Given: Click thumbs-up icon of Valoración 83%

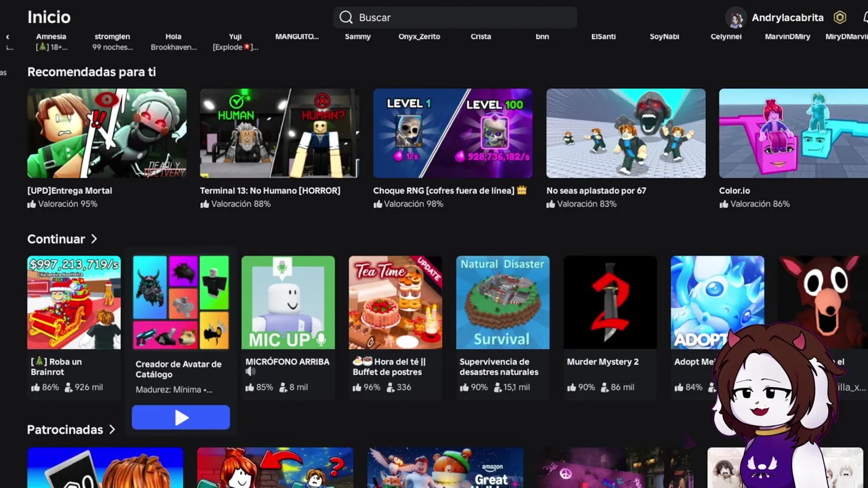Looking at the screenshot, I should [x=551, y=204].
